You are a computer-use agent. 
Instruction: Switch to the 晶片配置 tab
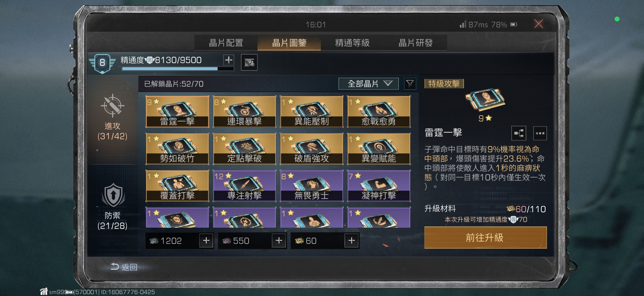pos(226,43)
